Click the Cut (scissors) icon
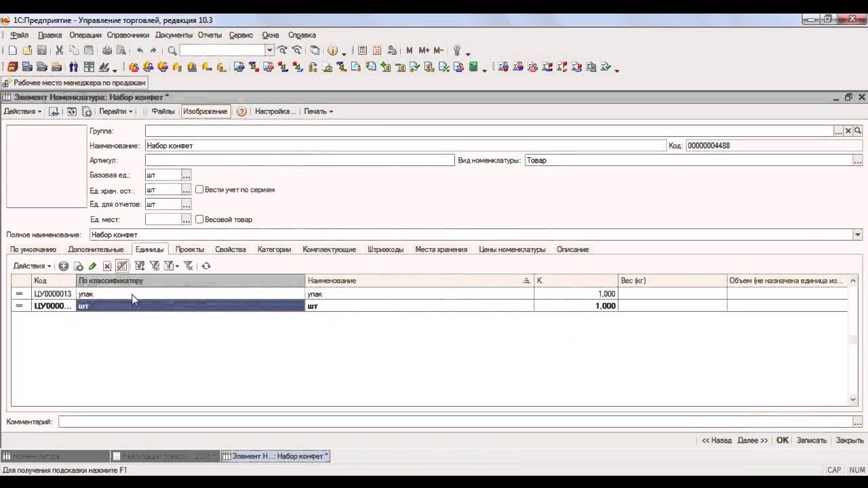This screenshot has width=868, height=488. 59,51
